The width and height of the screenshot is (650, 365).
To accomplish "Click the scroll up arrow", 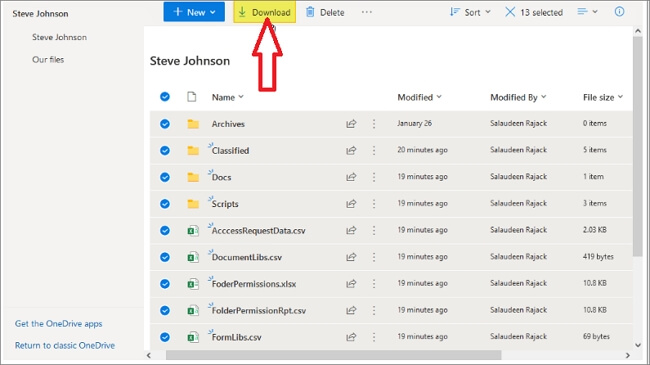I will (638, 31).
